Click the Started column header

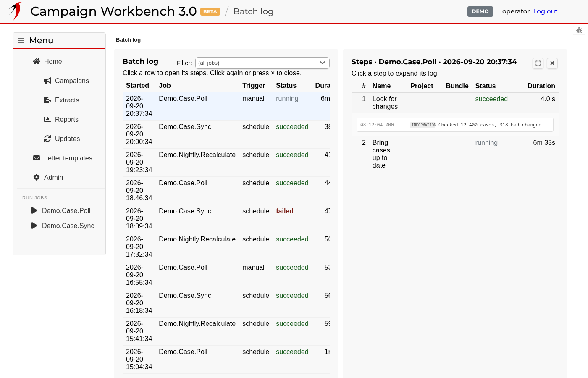point(137,86)
